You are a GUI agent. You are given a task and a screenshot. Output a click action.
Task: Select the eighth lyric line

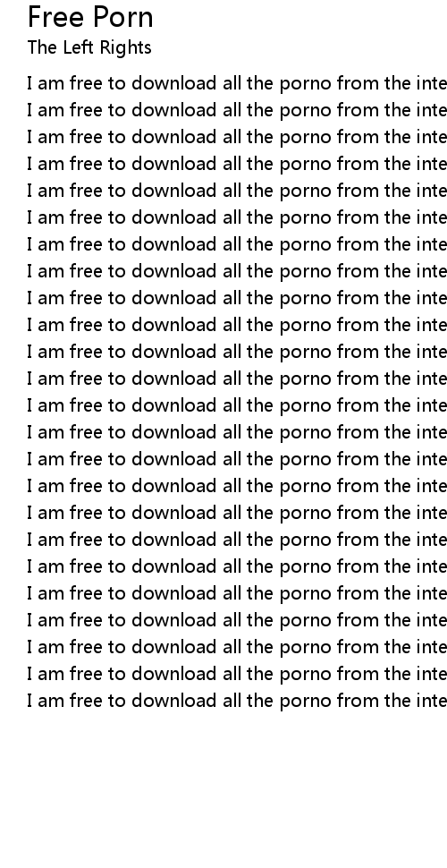pyautogui.click(x=237, y=271)
